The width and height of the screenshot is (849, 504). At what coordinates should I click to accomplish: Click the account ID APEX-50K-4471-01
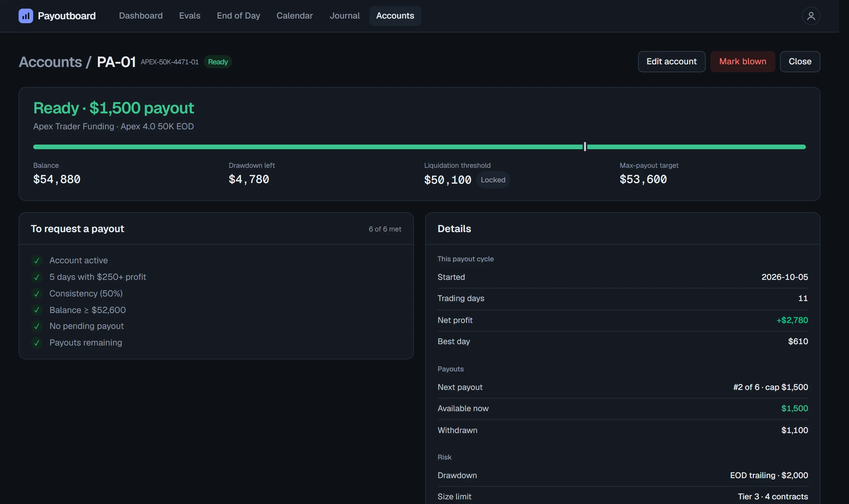pyautogui.click(x=169, y=62)
